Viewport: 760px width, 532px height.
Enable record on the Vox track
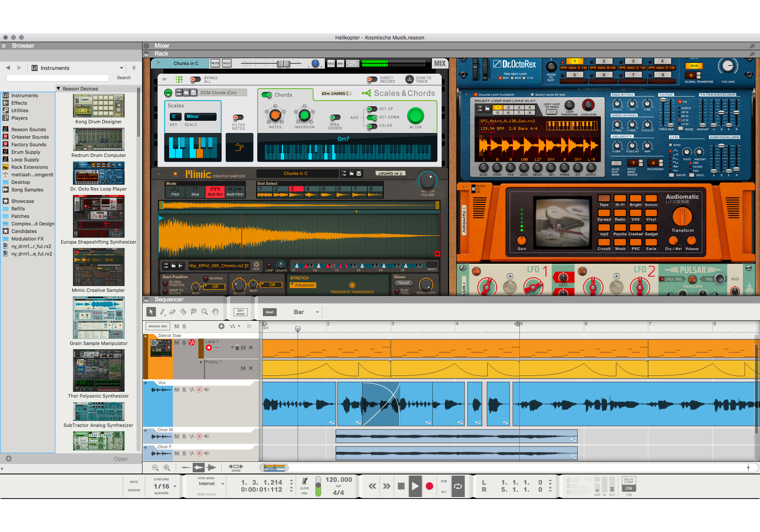click(x=199, y=389)
